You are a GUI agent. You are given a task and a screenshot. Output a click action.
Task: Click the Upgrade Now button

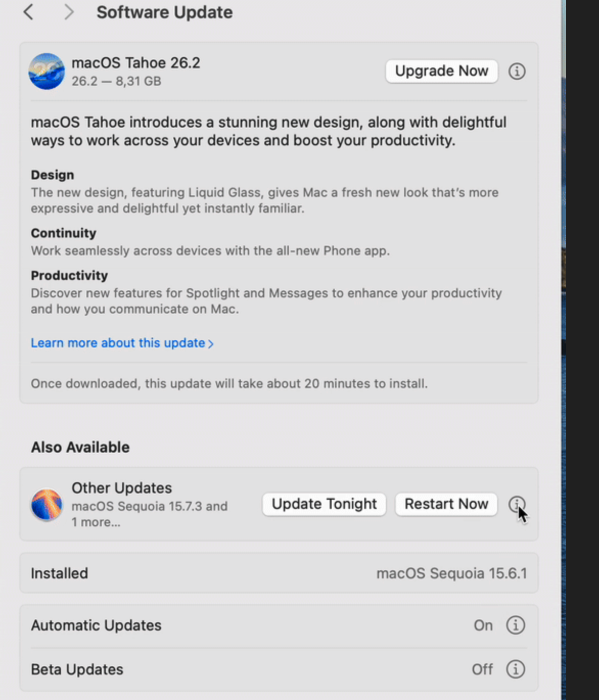442,71
